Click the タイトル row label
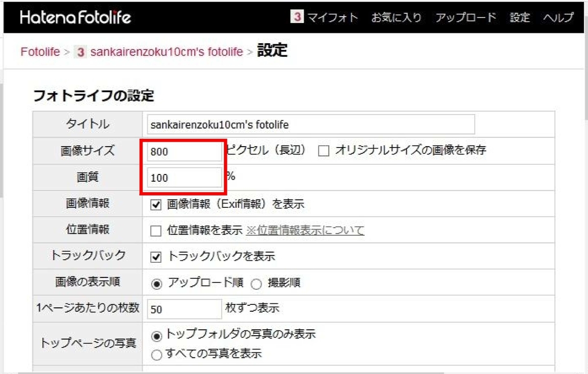 [x=88, y=125]
